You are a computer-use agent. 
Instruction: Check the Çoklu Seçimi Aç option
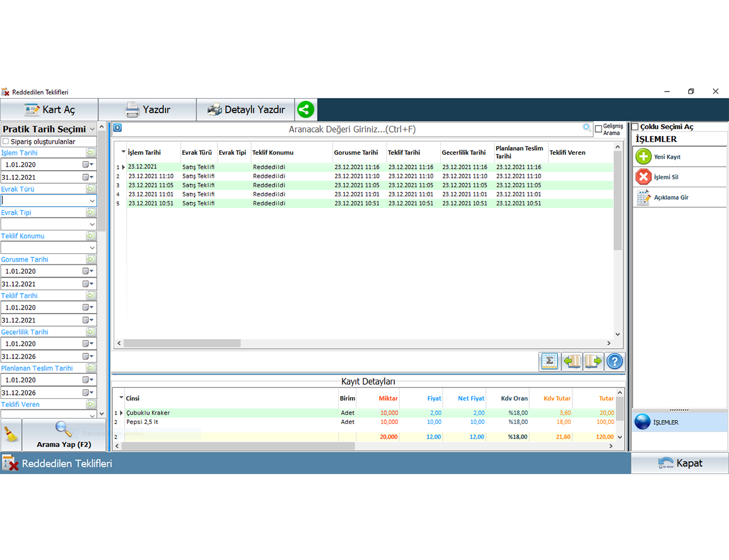click(635, 127)
